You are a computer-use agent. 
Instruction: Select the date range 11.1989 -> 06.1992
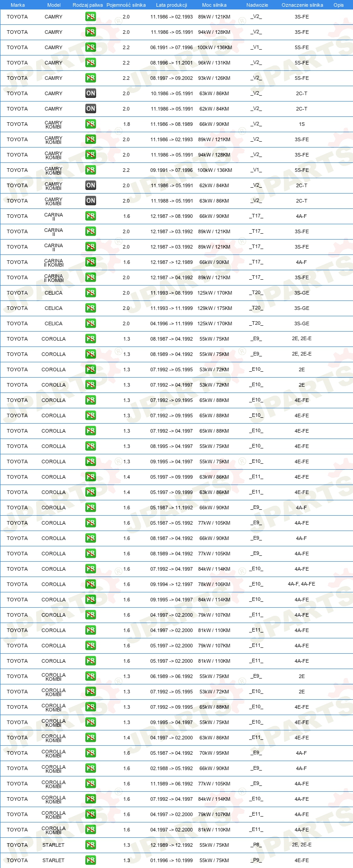coord(172,784)
